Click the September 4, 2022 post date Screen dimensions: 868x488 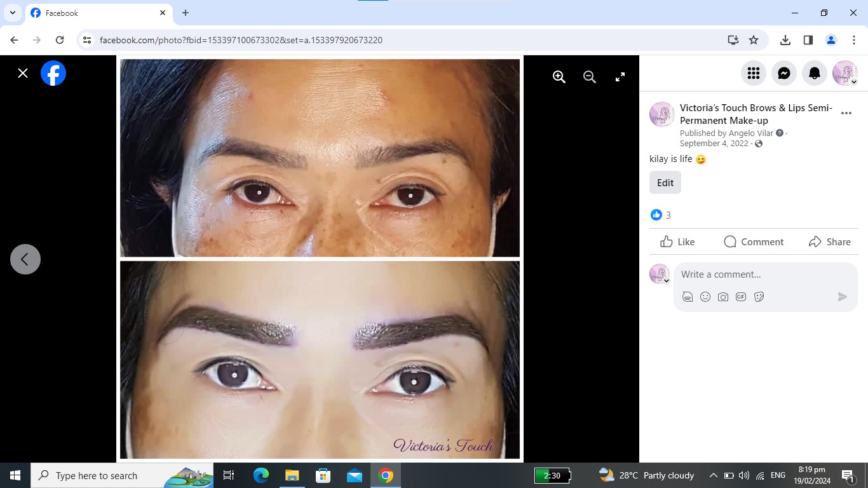714,144
